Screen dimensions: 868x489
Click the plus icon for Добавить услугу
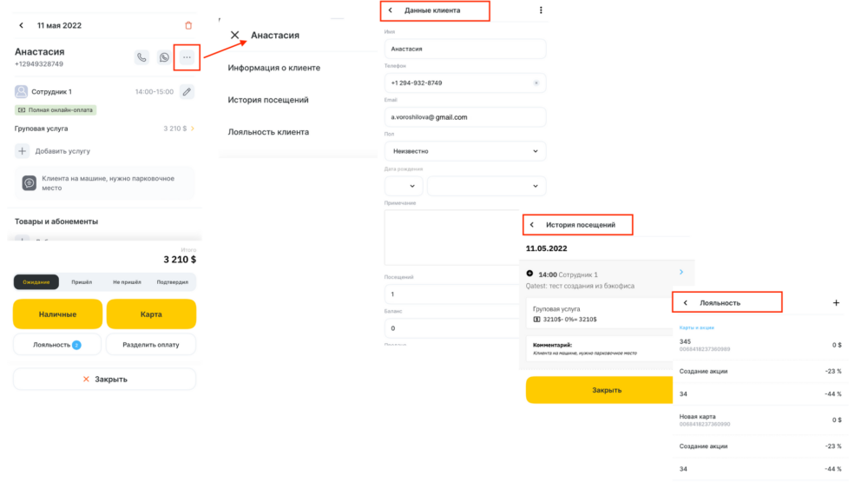click(x=22, y=151)
